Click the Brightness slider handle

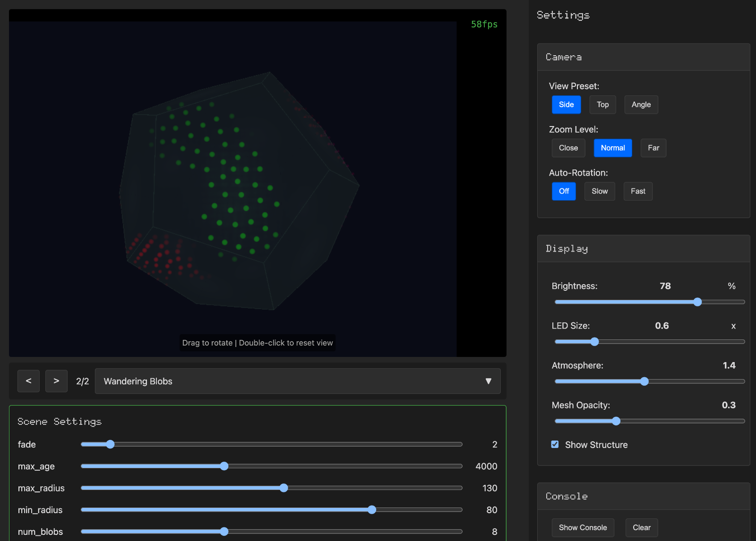tap(697, 302)
